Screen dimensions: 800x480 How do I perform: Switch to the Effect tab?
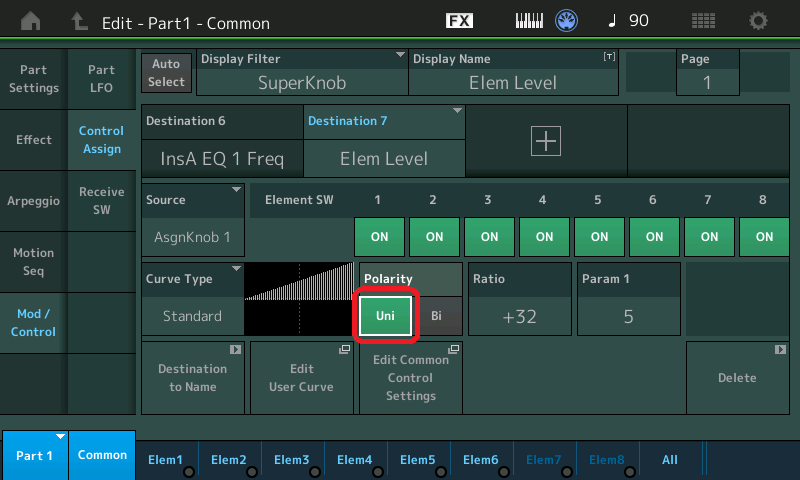coord(34,140)
